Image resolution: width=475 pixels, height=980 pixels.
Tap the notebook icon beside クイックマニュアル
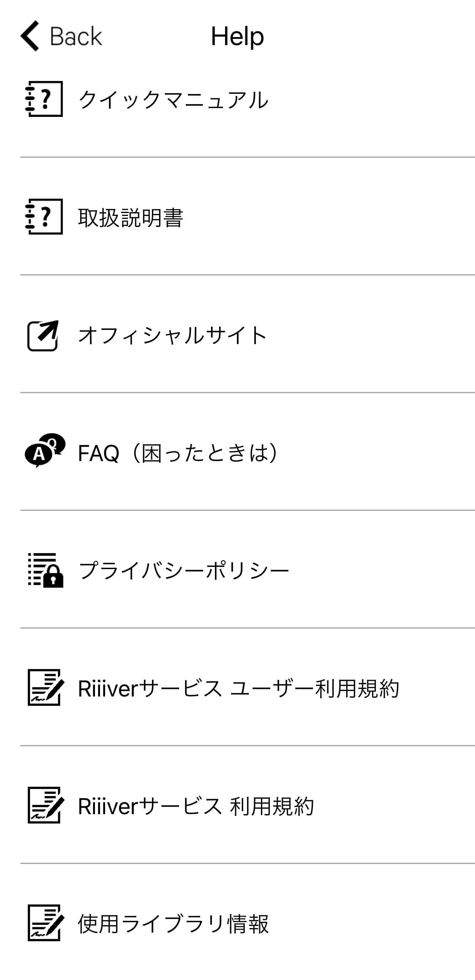(x=44, y=99)
